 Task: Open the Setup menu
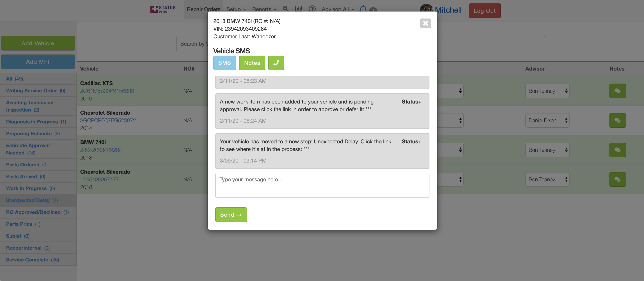pos(236,9)
